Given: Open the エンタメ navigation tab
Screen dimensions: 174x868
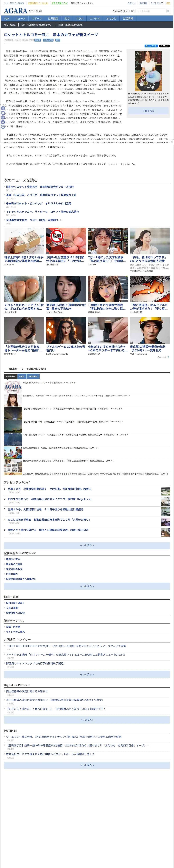Looking at the screenshot, I should click(x=95, y=19).
